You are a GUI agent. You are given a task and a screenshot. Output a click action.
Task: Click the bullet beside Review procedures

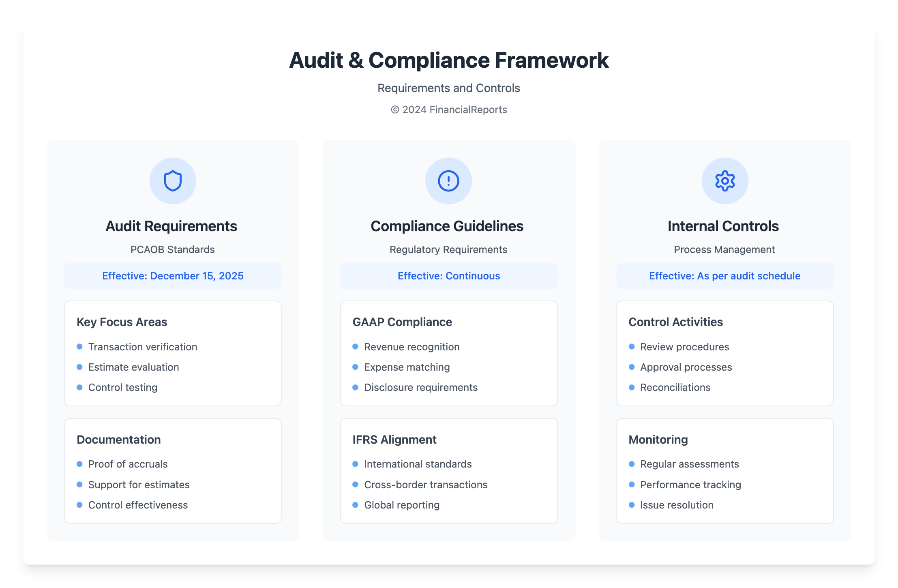[631, 347]
